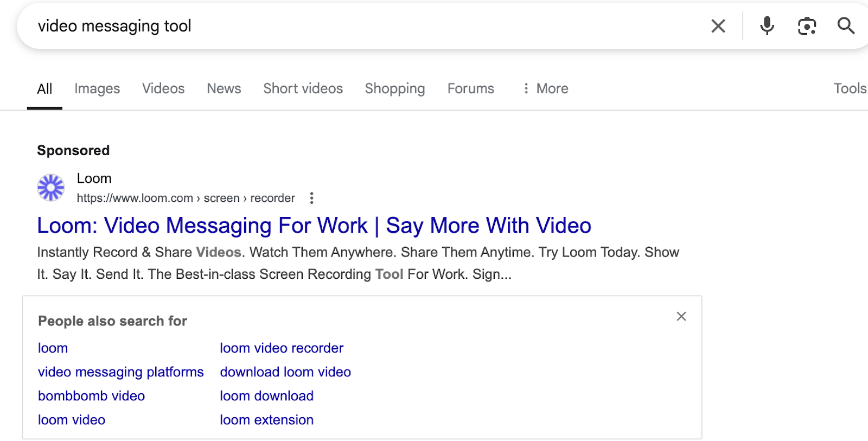Search for related term 'loom'

[53, 348]
